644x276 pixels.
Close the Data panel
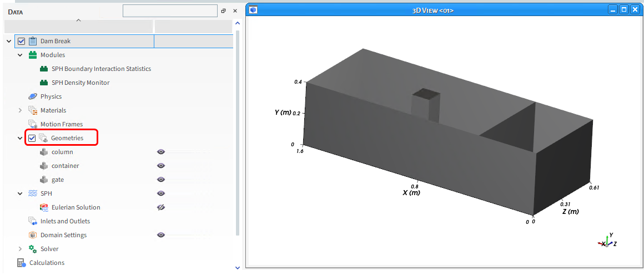tap(235, 11)
